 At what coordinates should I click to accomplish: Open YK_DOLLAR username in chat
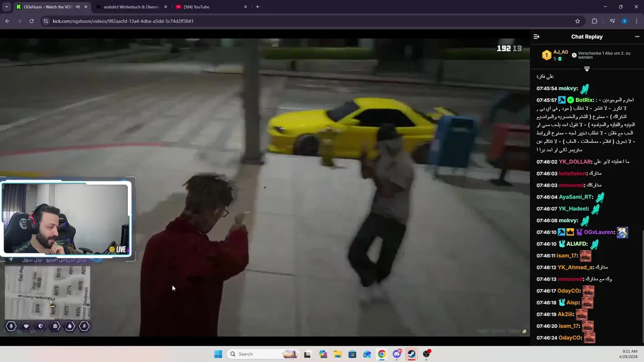575,162
